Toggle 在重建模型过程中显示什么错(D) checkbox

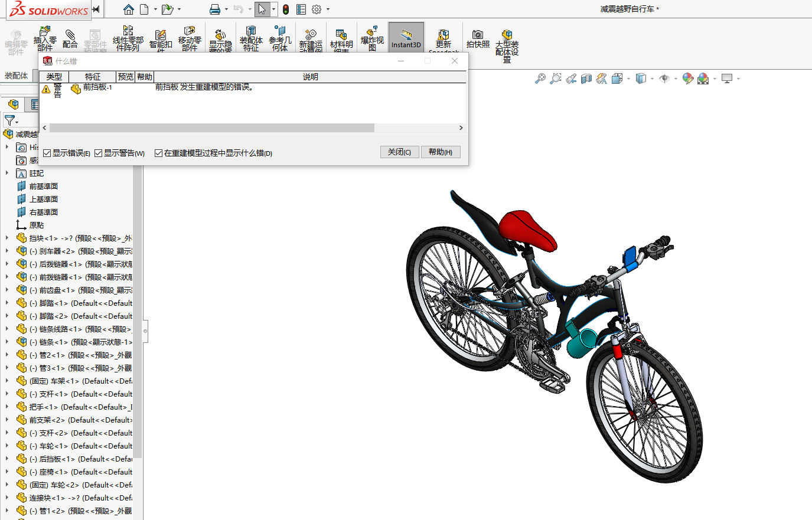[x=158, y=153]
